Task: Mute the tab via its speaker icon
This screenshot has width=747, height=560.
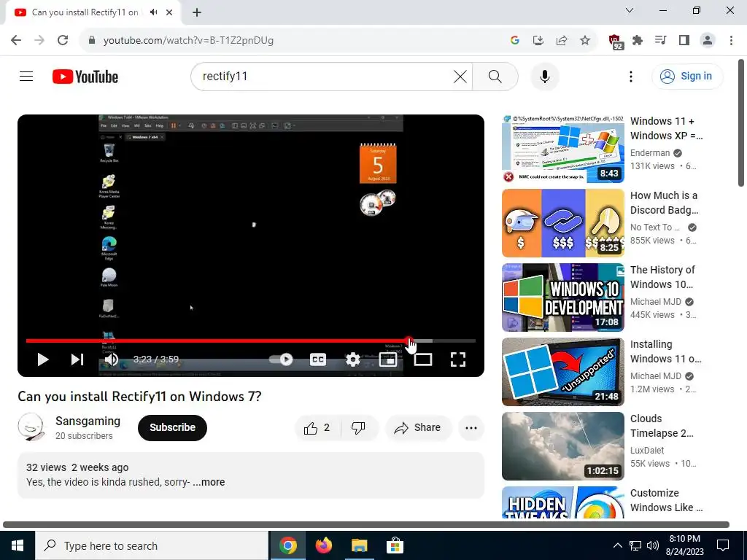Action: tap(153, 12)
